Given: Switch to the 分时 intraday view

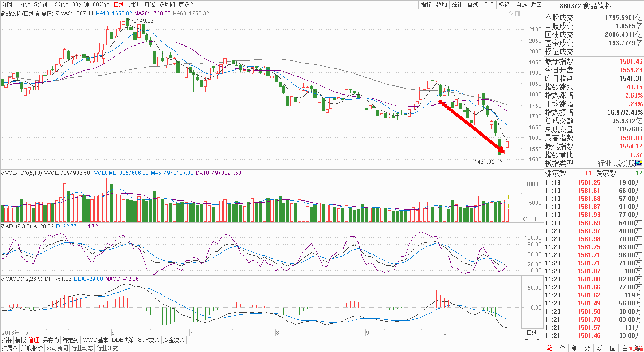Looking at the screenshot, I should pyautogui.click(x=8, y=4).
